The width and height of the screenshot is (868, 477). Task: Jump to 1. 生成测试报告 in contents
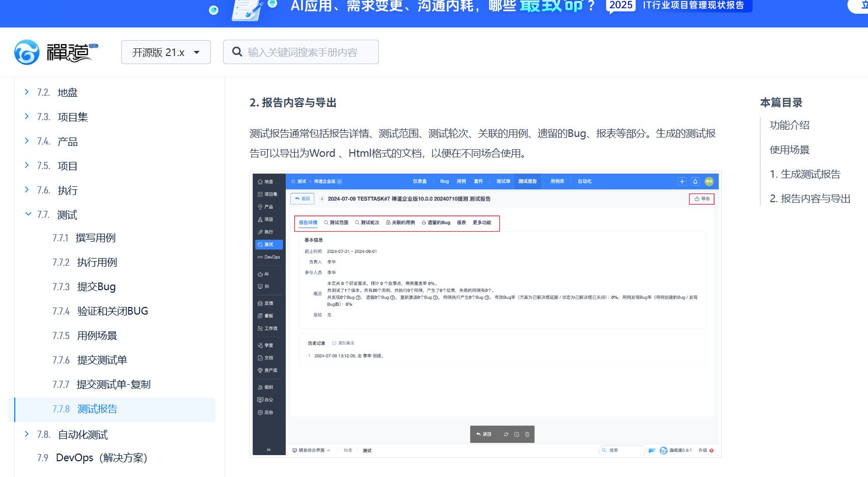tap(805, 174)
